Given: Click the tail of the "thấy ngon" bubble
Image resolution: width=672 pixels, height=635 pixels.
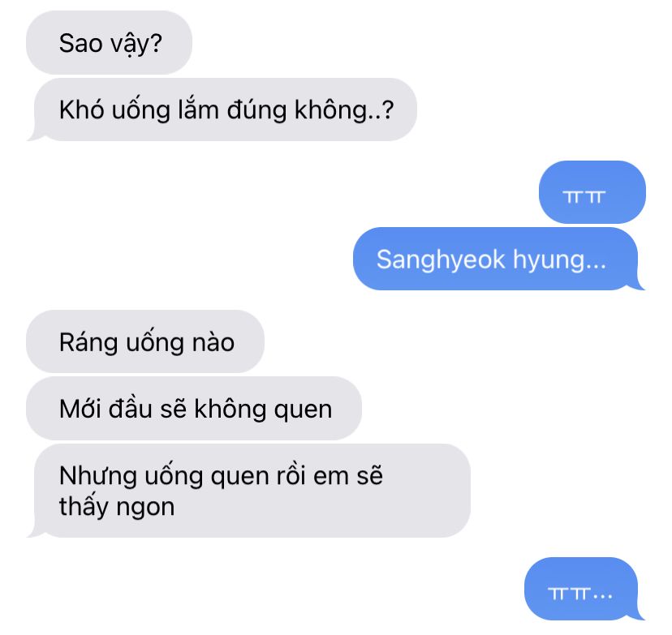Looking at the screenshot, I should (34, 532).
